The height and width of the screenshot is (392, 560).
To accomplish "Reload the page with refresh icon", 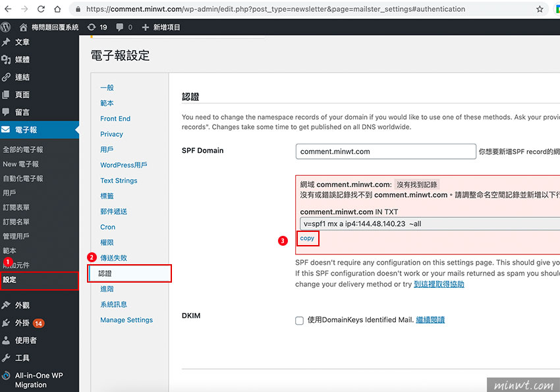I will 41,9.
